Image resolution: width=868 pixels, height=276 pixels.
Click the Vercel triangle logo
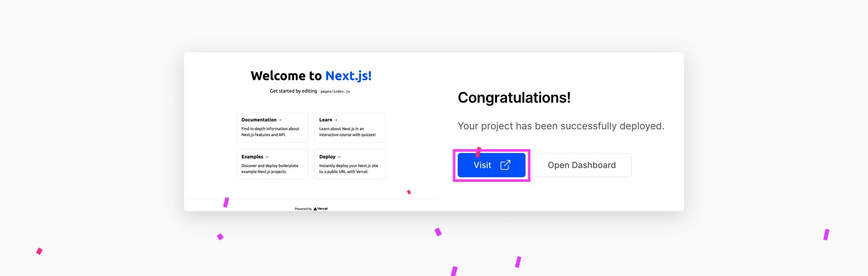[x=316, y=209]
